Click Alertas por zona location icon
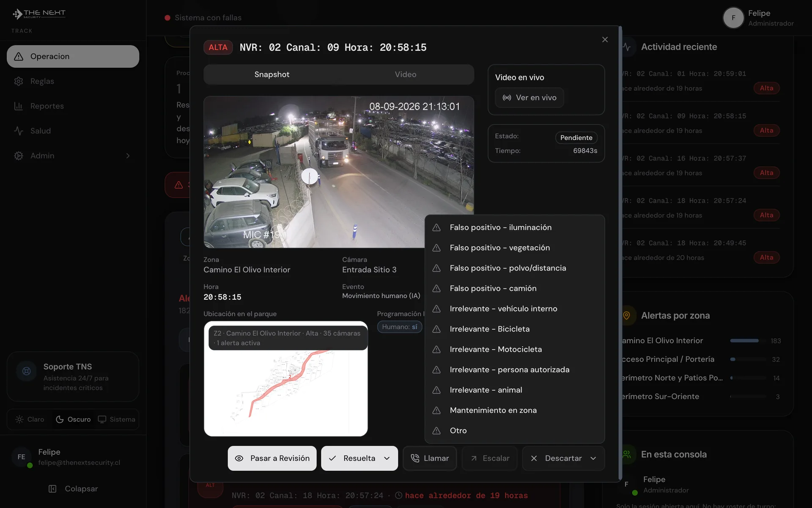Image resolution: width=812 pixels, height=508 pixels. coord(627,315)
